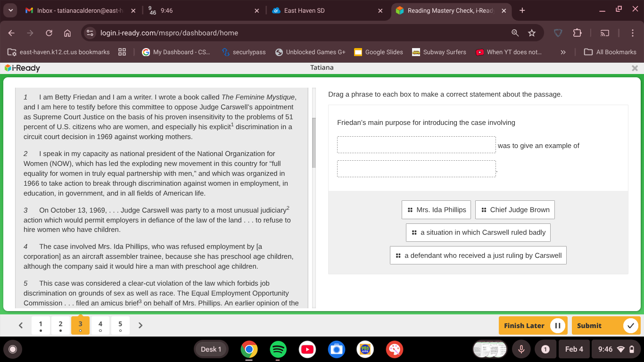Image resolution: width=644 pixels, height=362 pixels.
Task: Expand the hidden bookmarks overflow chevron
Action: (x=563, y=52)
